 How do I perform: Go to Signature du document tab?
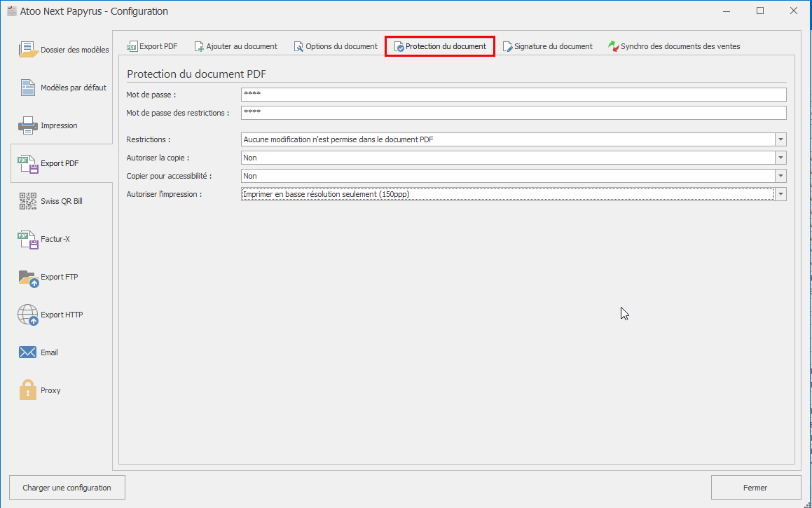pos(547,46)
